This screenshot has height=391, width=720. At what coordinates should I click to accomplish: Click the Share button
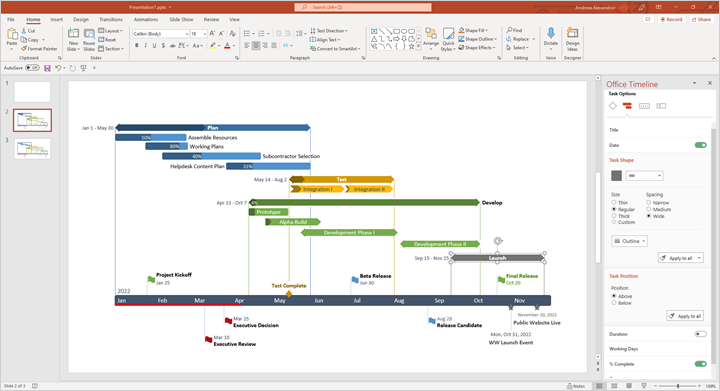(701, 20)
